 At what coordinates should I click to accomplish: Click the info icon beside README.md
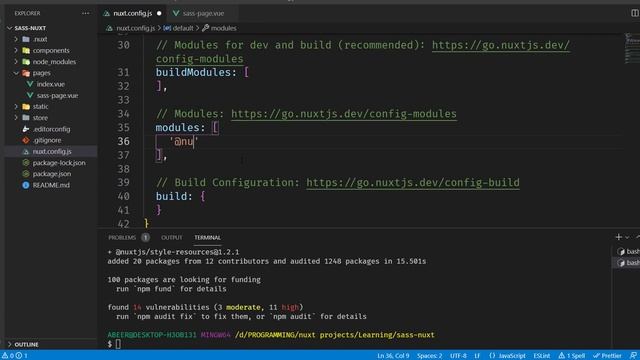coord(26,185)
